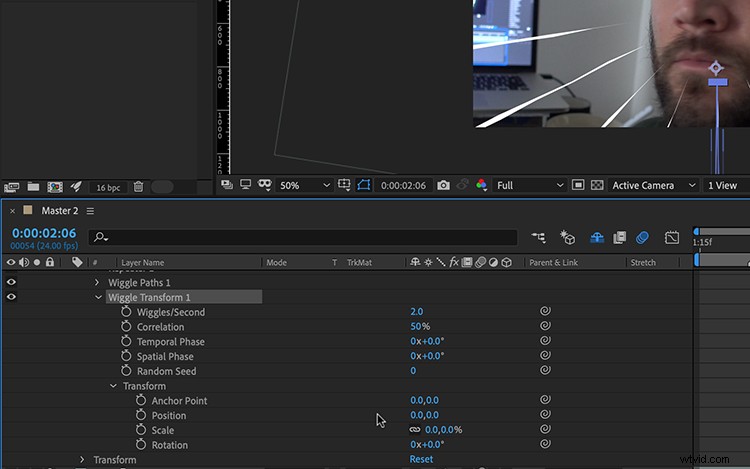Toggle visibility of Wiggle Paths 1
Viewport: 750px width, 469px height.
pyautogui.click(x=11, y=282)
